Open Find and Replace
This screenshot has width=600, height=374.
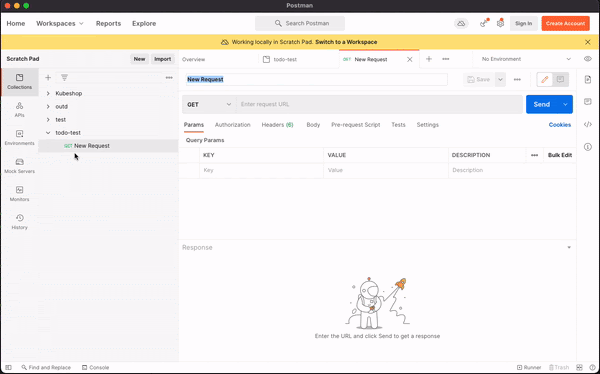pos(46,367)
